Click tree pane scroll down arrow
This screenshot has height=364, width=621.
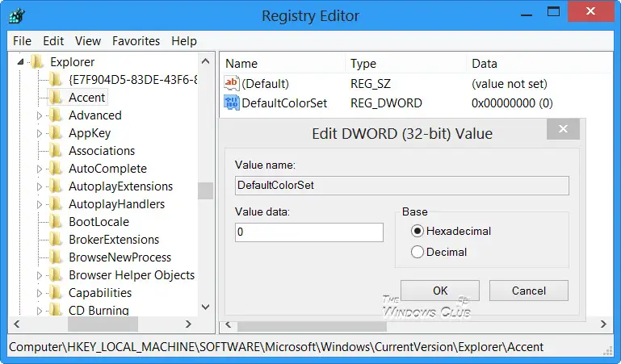[206, 307]
